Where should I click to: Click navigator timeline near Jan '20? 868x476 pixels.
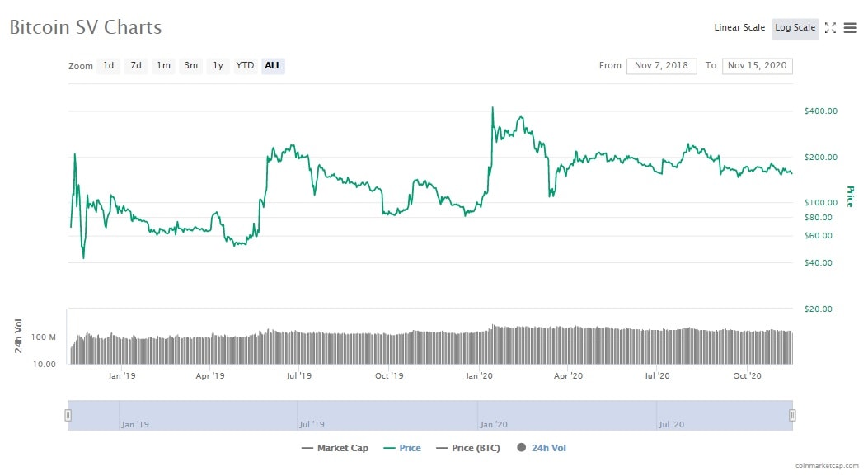(493, 424)
